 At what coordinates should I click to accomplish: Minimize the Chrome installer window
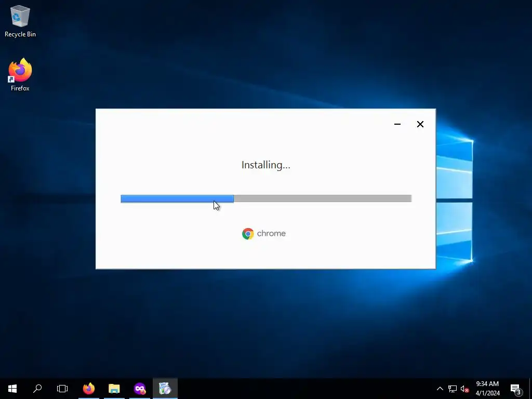(397, 124)
